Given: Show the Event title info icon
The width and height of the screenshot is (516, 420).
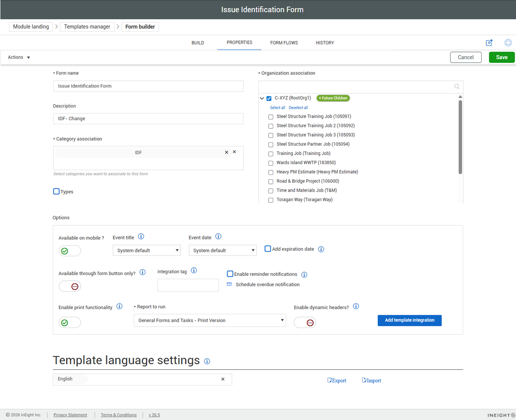Looking at the screenshot, I should click(141, 236).
